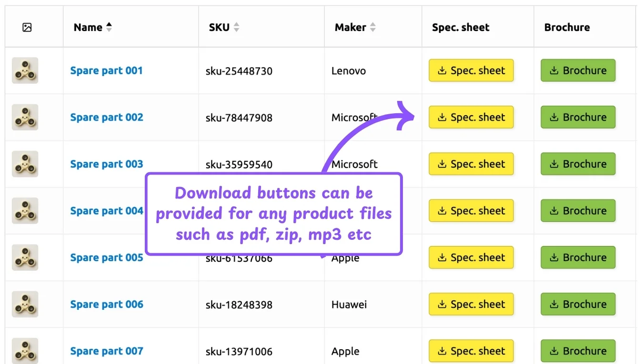The image size is (643, 364).
Task: Open Spare part 003 thumbnail image
Action: coord(25,164)
